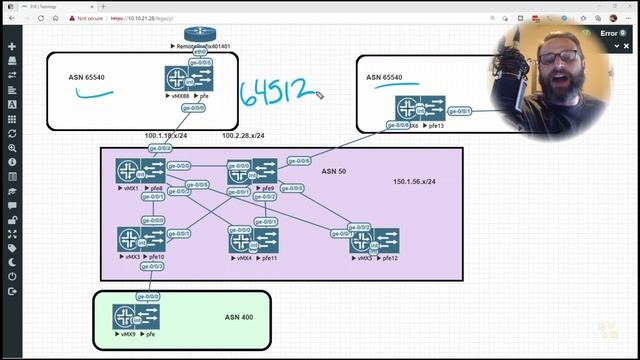Click the ASN 50 text label
This screenshot has height=360, width=640.
click(x=333, y=171)
